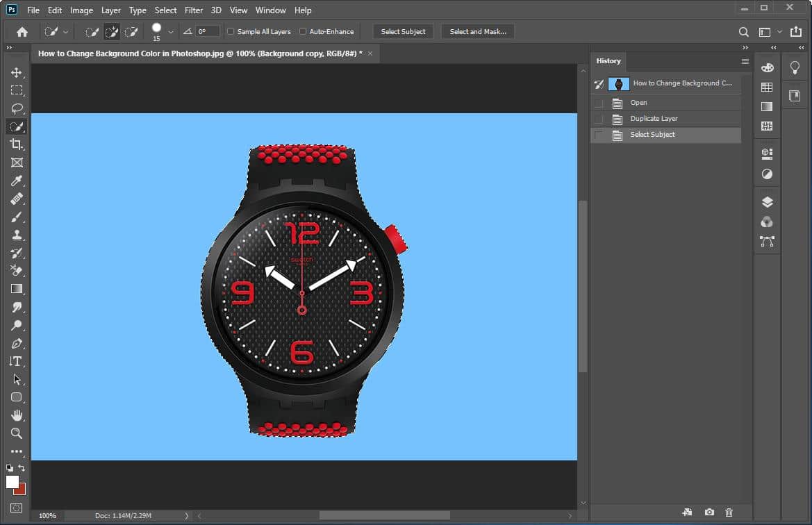The height and width of the screenshot is (525, 812).
Task: Open the Swatches panel icon
Action: point(767,87)
